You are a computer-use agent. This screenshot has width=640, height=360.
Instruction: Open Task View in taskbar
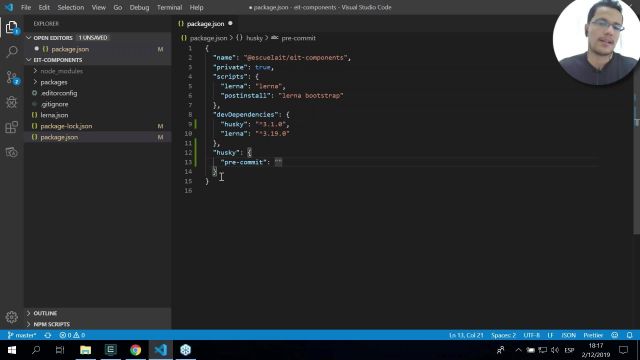coord(60,350)
